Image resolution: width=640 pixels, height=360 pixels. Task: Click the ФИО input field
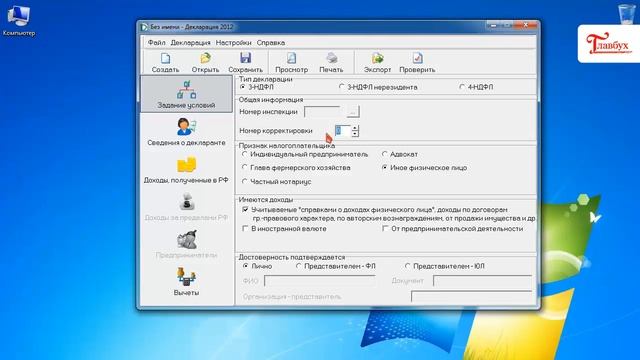click(x=320, y=281)
